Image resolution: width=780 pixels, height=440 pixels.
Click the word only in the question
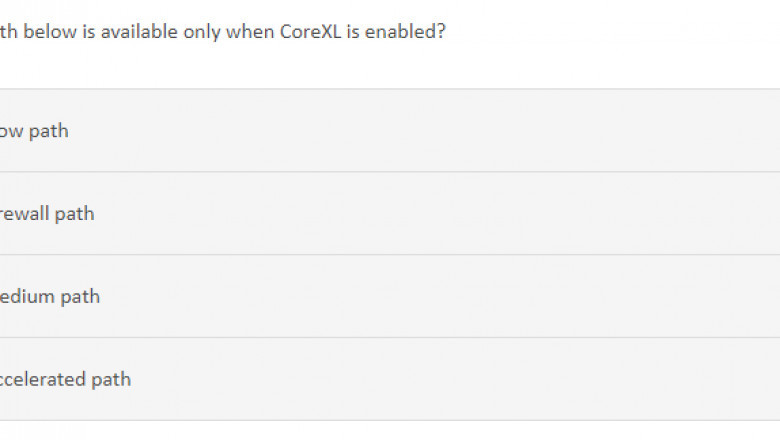201,33
